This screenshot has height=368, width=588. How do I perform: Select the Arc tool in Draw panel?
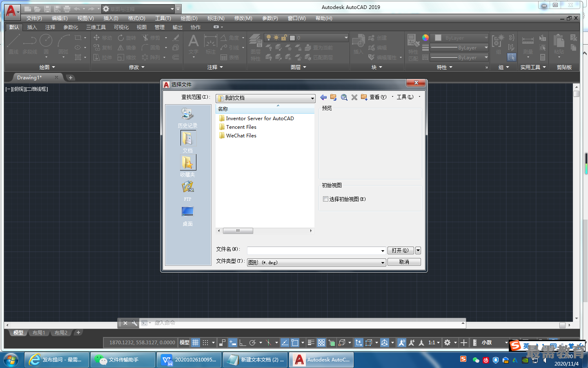(x=63, y=44)
